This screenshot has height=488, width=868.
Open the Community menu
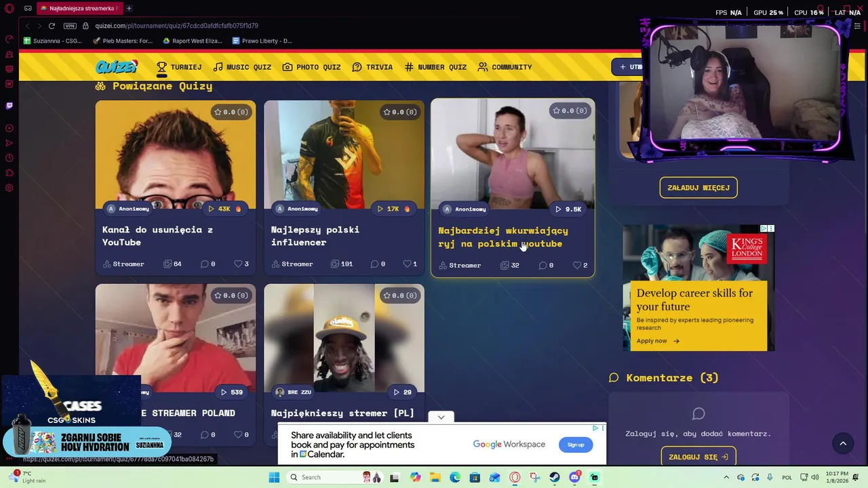pos(505,67)
